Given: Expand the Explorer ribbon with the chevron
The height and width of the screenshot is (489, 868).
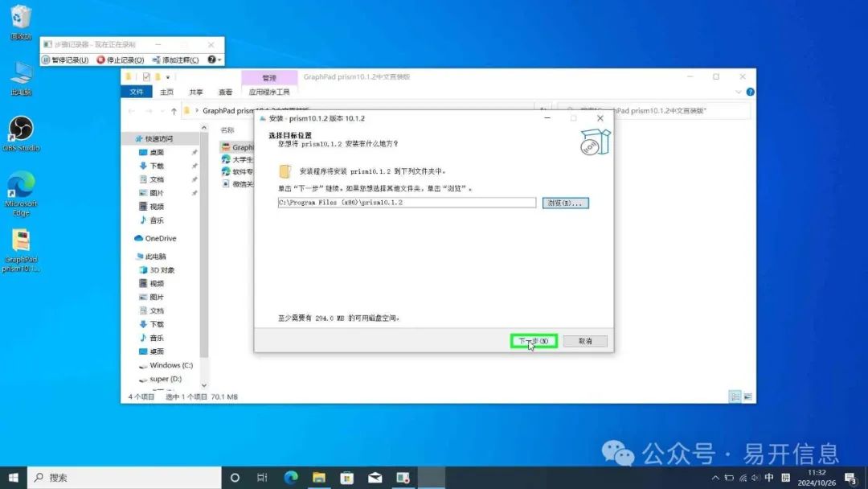Looking at the screenshot, I should (739, 92).
